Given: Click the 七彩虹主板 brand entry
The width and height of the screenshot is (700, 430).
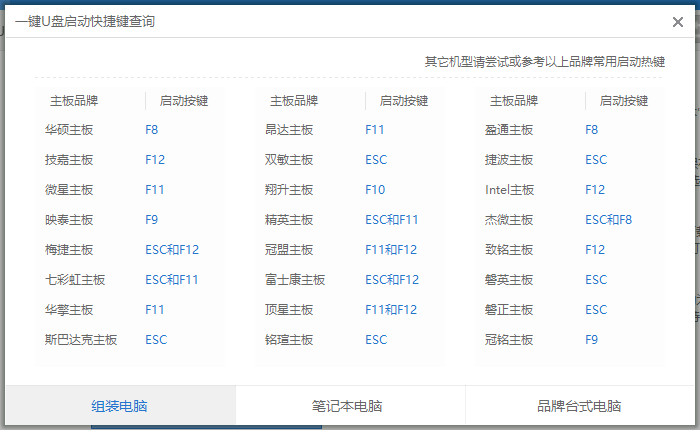Looking at the screenshot, I should [75, 280].
